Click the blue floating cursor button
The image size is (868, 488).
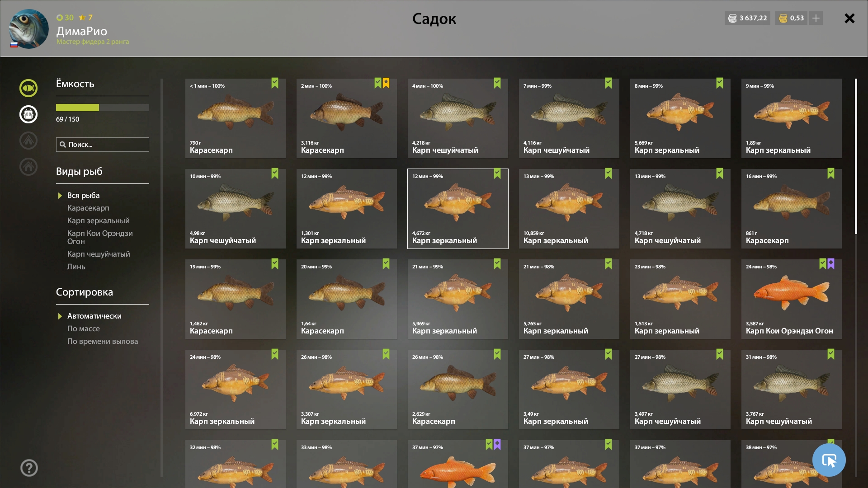[829, 460]
